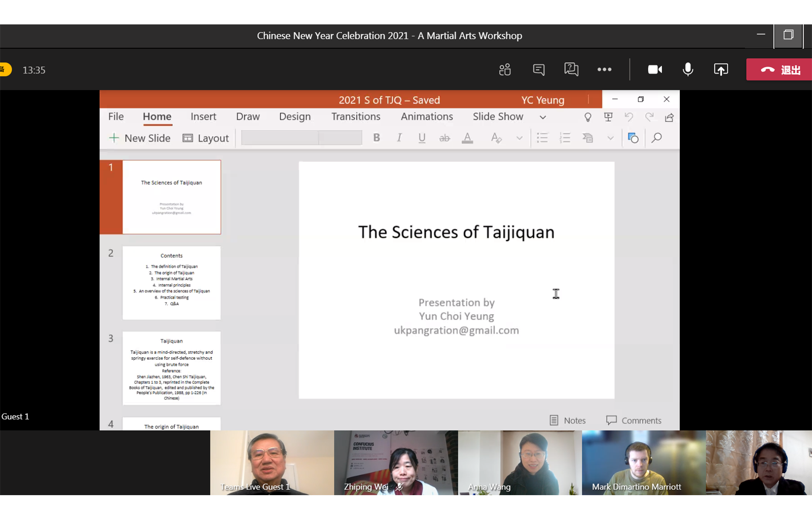812x520 pixels.
Task: Expand more font options chevron
Action: (x=519, y=138)
